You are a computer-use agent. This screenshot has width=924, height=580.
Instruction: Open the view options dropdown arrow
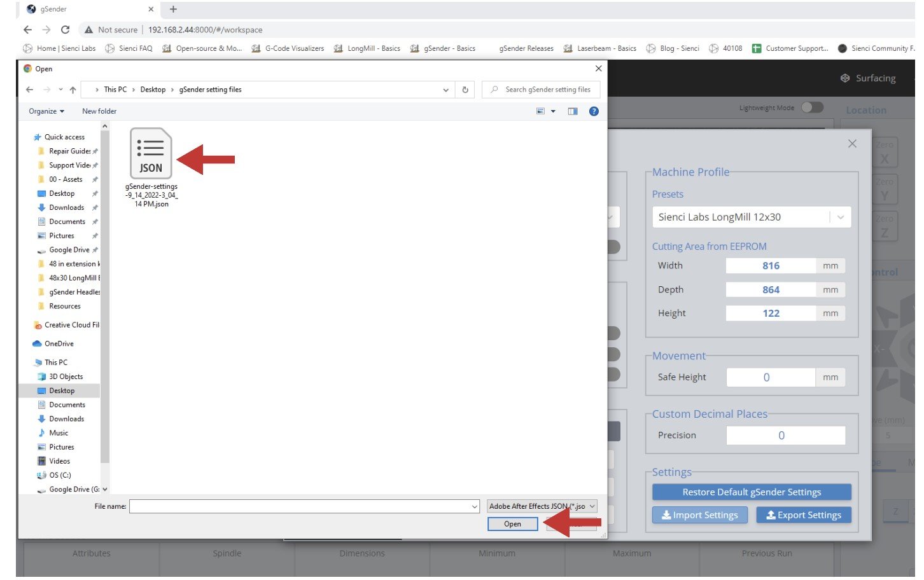pos(553,111)
